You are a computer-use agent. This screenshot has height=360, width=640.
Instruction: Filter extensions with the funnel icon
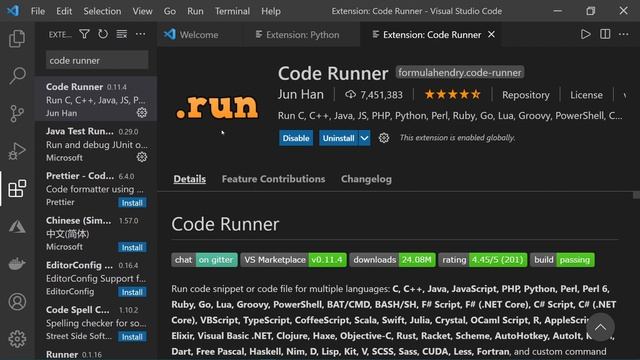(84, 34)
